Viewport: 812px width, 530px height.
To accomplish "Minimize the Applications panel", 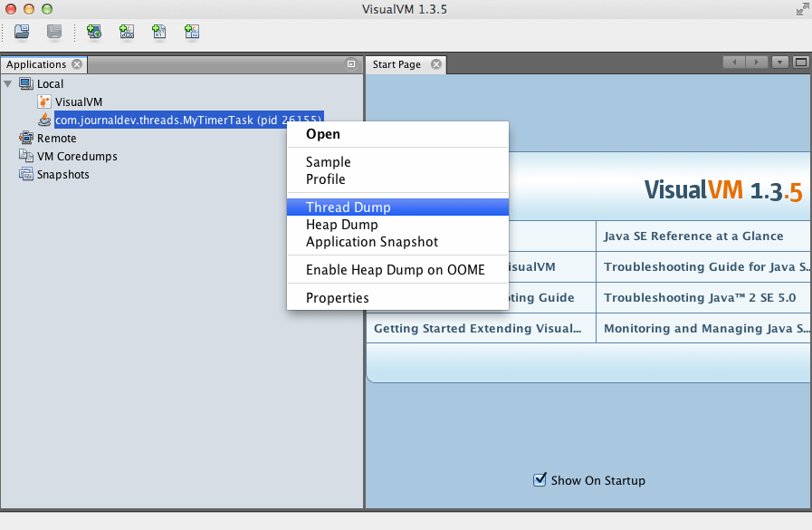I will coord(351,64).
